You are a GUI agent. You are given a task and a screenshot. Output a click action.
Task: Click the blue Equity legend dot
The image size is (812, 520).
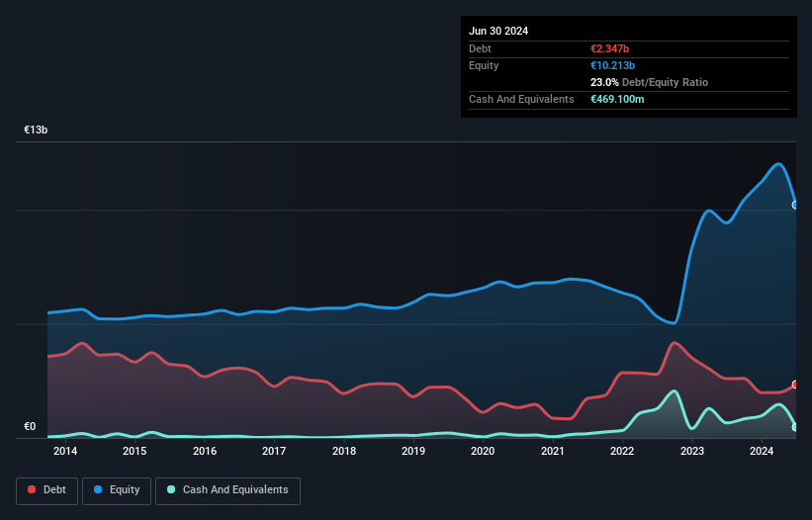tap(98, 489)
